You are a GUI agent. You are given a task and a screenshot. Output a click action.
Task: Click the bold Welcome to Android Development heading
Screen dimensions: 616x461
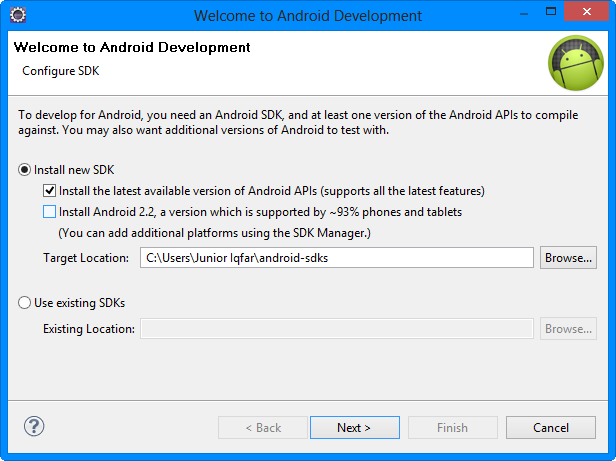tap(132, 47)
